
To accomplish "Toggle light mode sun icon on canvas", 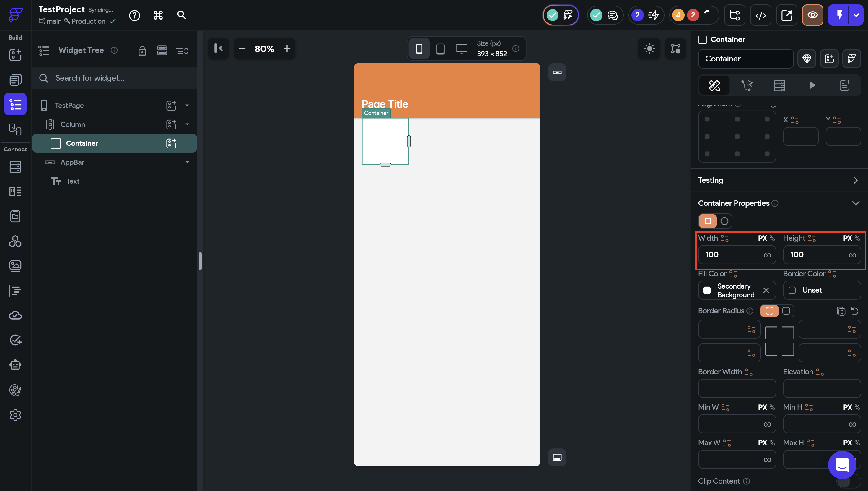I will (x=649, y=48).
